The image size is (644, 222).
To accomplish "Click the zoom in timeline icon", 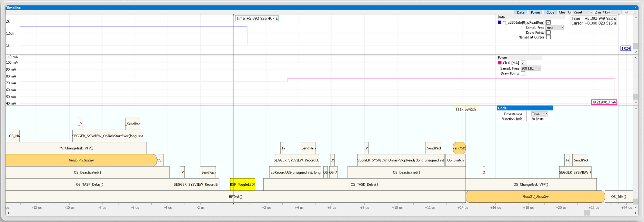I will point(635,12).
